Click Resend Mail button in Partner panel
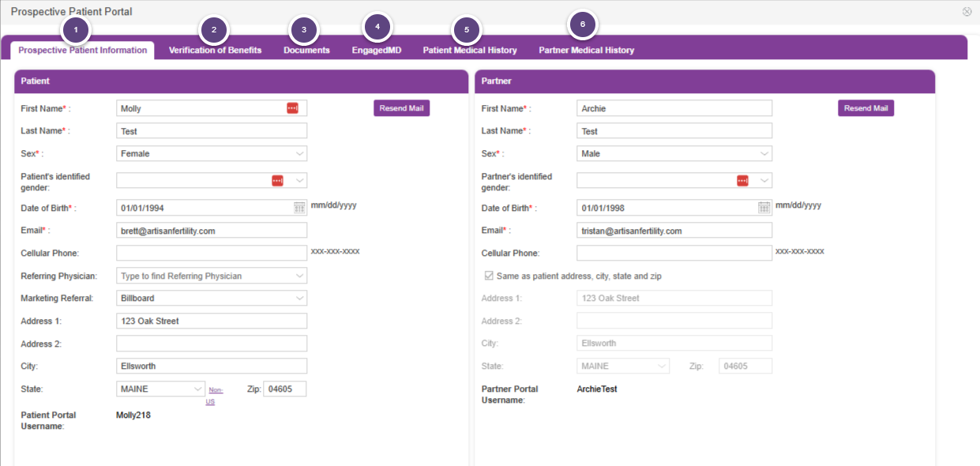Viewport: 980px width, 466px height. point(865,108)
